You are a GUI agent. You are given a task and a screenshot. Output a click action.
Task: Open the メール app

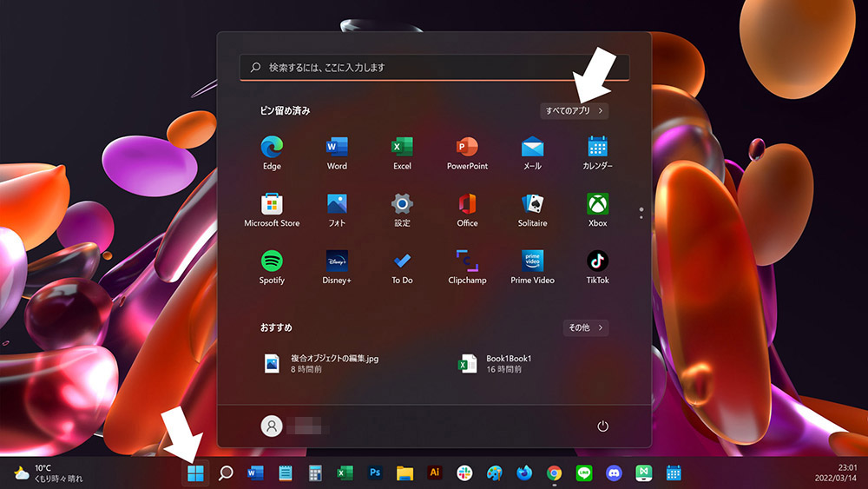click(x=533, y=153)
